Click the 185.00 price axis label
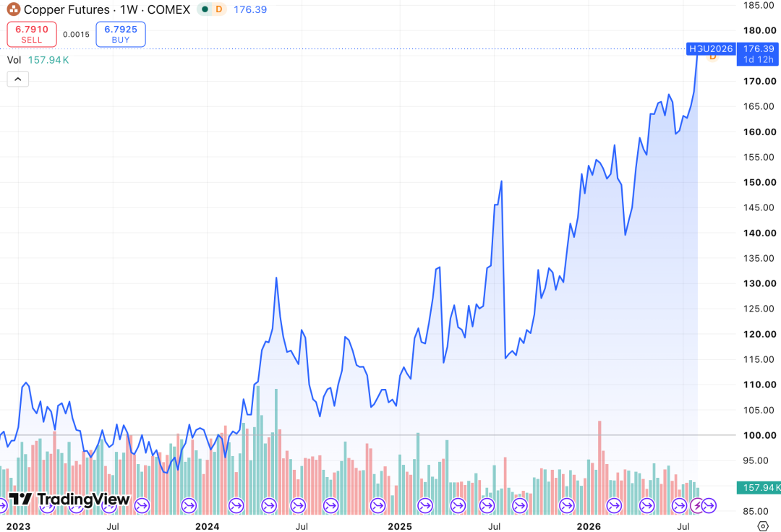 tap(759, 5)
